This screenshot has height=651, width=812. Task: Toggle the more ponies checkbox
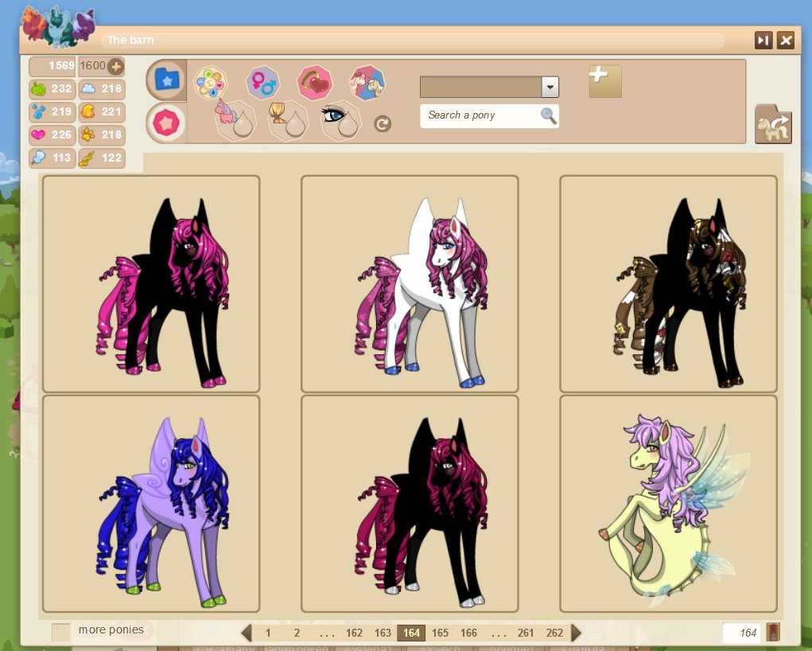61,632
